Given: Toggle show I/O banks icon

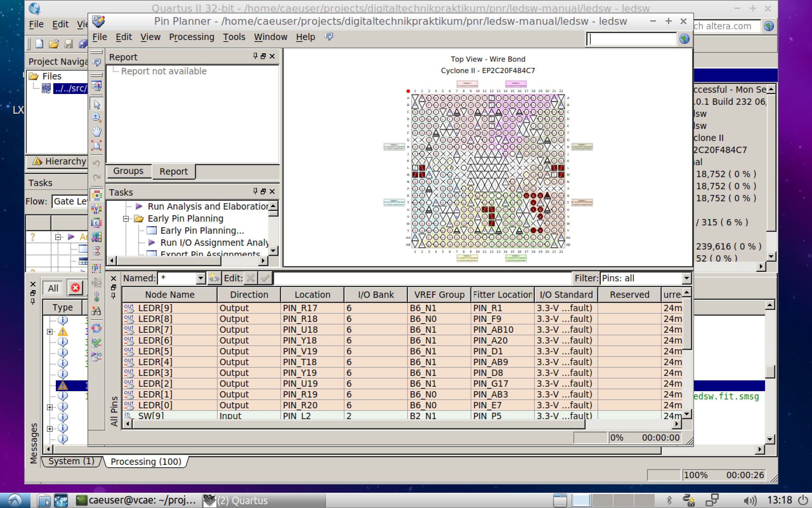Looking at the screenshot, I should click(x=97, y=195).
